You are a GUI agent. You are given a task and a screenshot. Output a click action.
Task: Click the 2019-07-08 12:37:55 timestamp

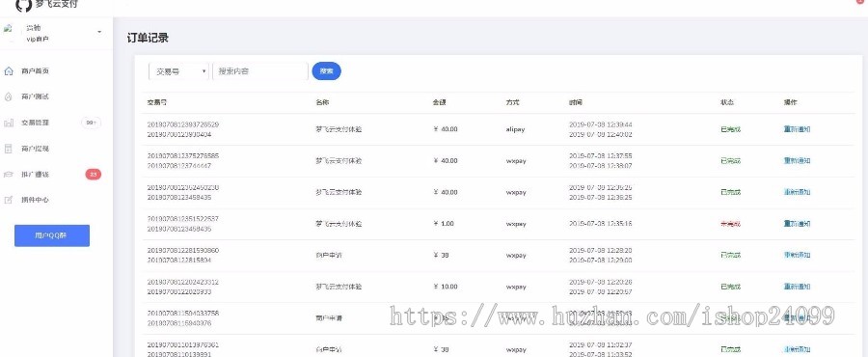(x=601, y=156)
